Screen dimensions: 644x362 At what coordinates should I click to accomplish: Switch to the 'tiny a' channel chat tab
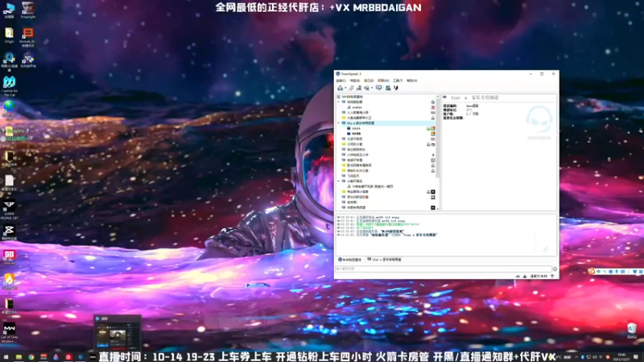pos(385,260)
